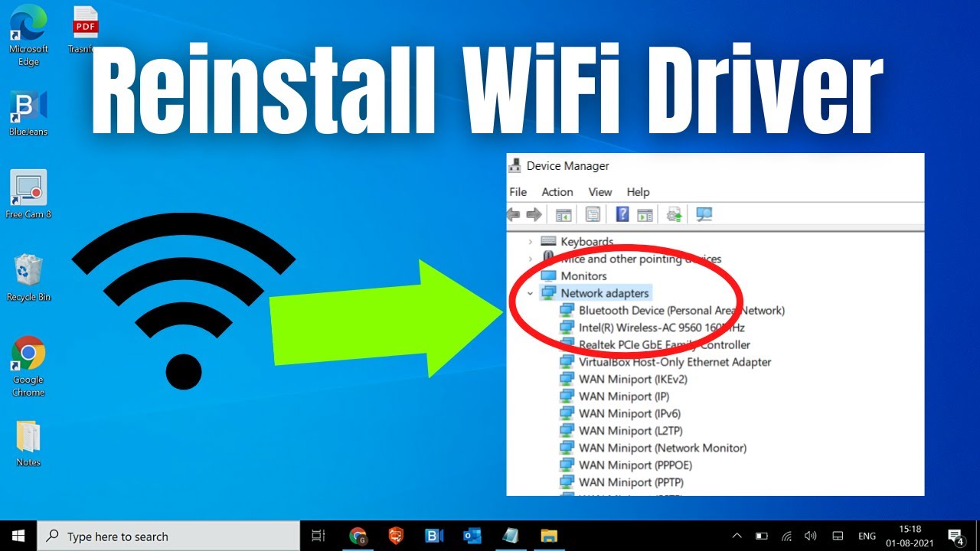Select WAN Miniport (PPPOE)

[626, 465]
